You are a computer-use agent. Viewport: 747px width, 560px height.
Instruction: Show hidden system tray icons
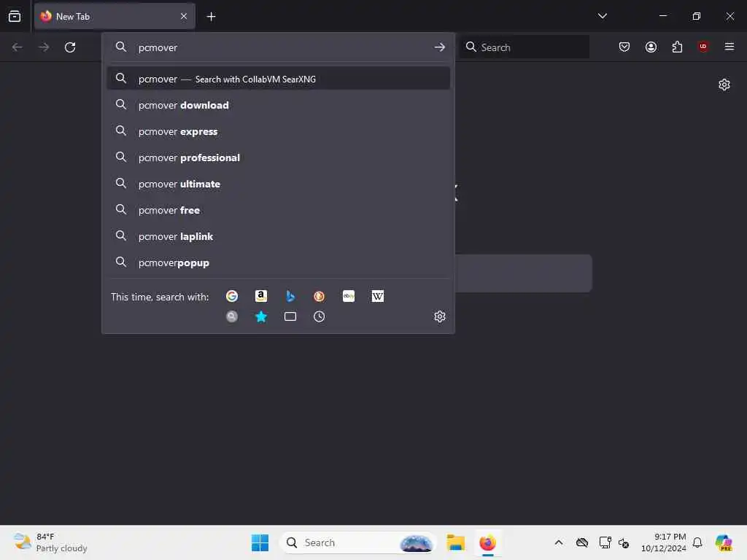click(x=559, y=542)
